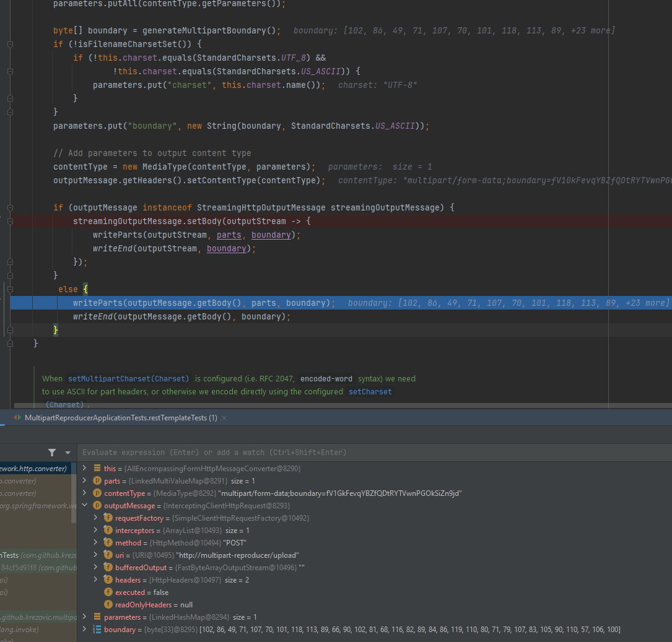The width and height of the screenshot is (672, 642).
Task: Click the frames filter funnel icon
Action: point(52,453)
